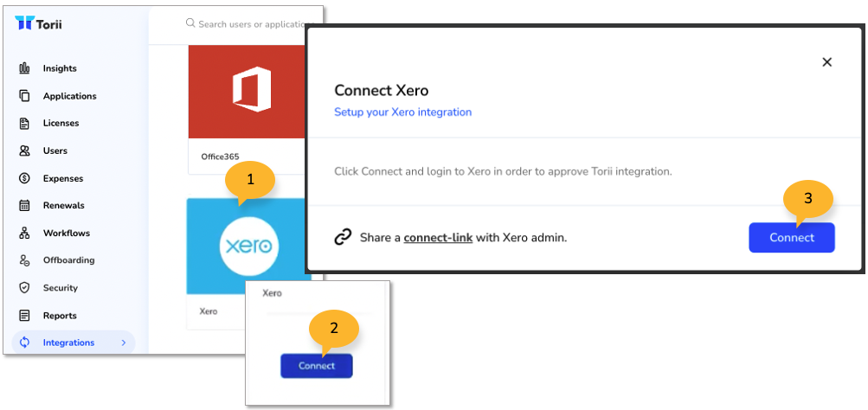Go to Licenses in sidebar
The height and width of the screenshot is (410, 868).
61,123
